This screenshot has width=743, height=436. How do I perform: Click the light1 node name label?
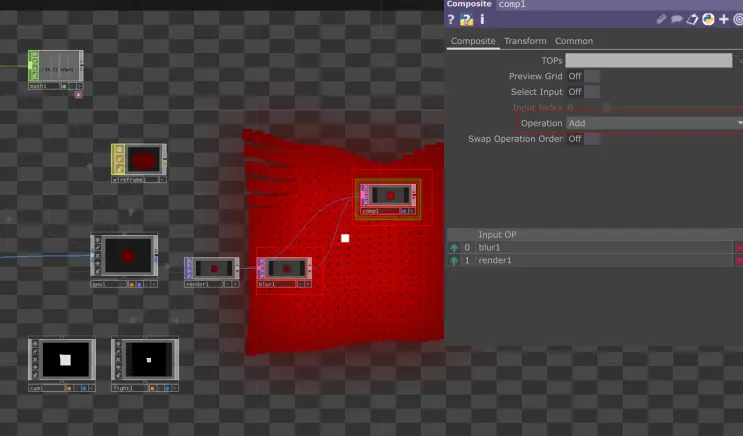click(129, 388)
